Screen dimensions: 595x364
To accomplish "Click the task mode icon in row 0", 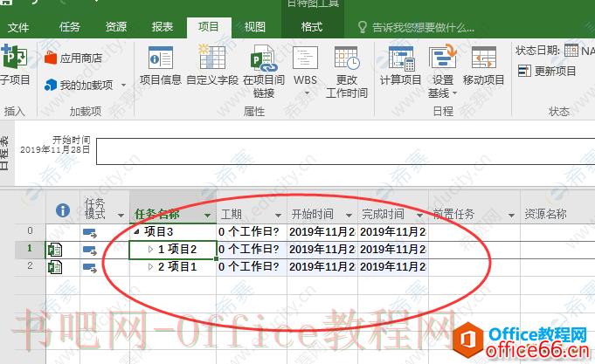I will (x=90, y=232).
